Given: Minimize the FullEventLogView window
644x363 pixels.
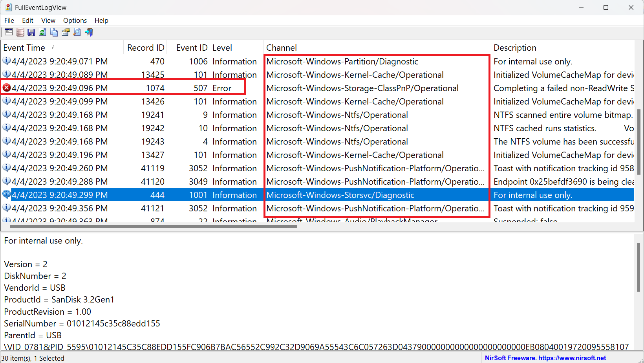Looking at the screenshot, I should point(581,7).
